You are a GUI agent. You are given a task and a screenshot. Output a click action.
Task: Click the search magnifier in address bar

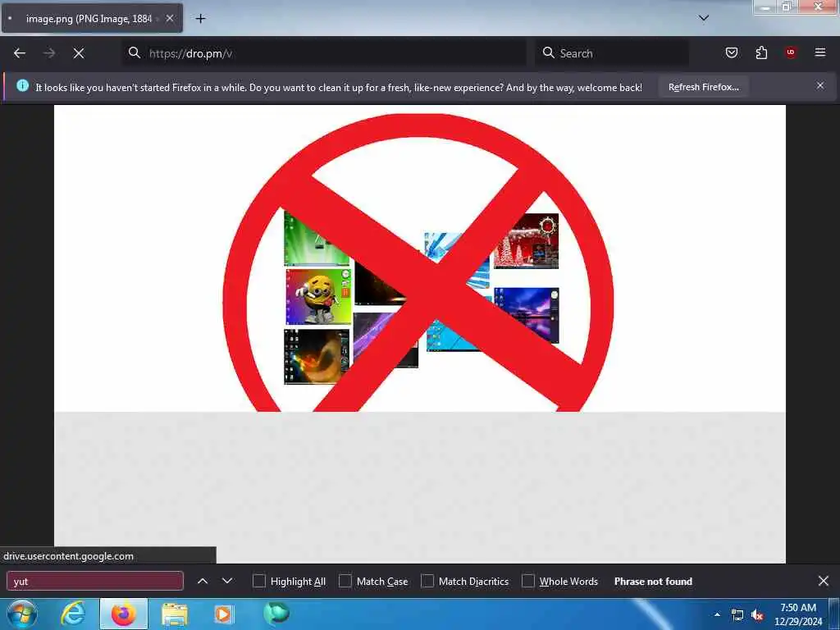(x=135, y=52)
